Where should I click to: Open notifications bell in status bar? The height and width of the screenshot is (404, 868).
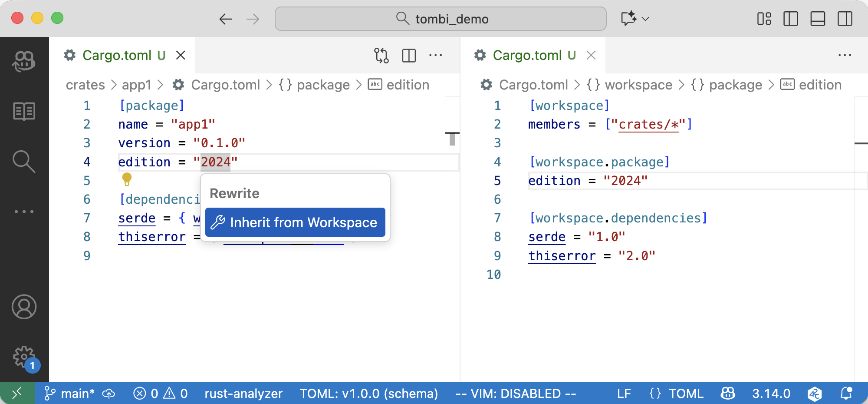coord(846,394)
